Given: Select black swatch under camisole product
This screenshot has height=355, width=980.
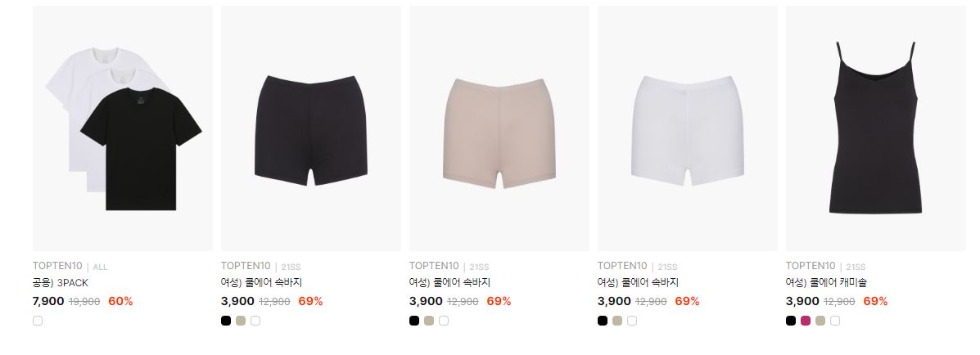Looking at the screenshot, I should click(x=791, y=321).
